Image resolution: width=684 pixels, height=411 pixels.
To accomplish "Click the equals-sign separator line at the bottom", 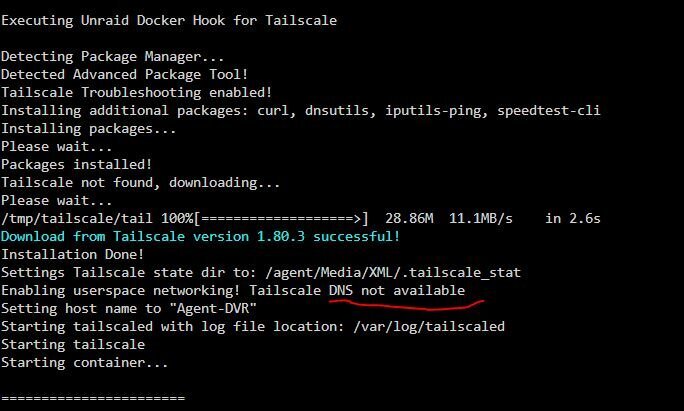I will click(x=93, y=398).
